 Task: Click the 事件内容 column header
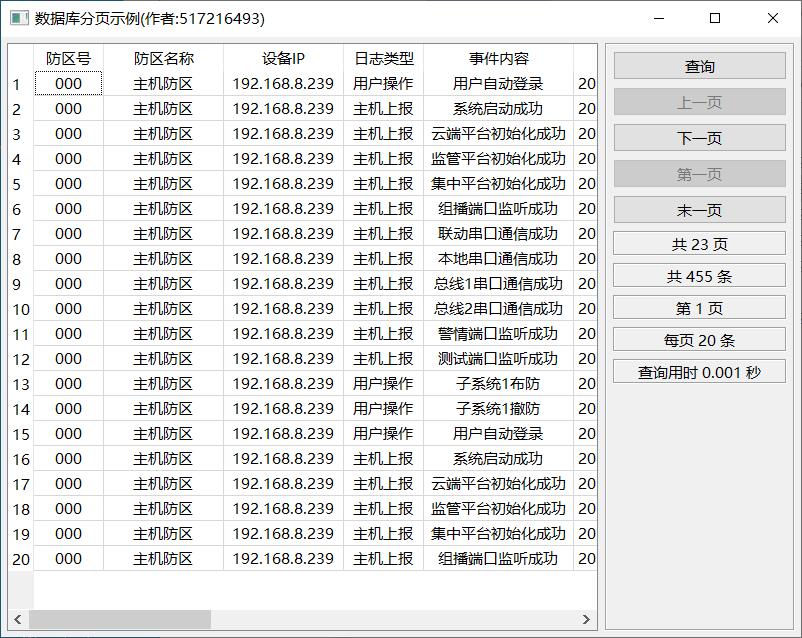click(x=498, y=59)
